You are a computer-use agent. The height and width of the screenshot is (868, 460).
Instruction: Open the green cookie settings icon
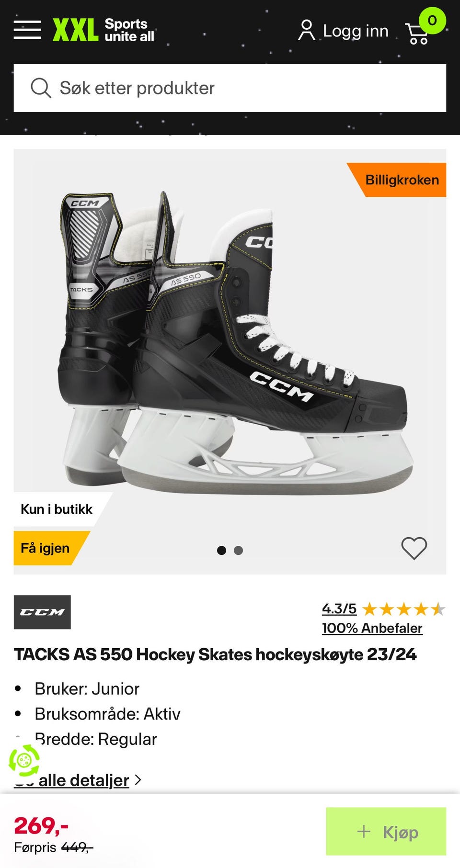tap(24, 760)
